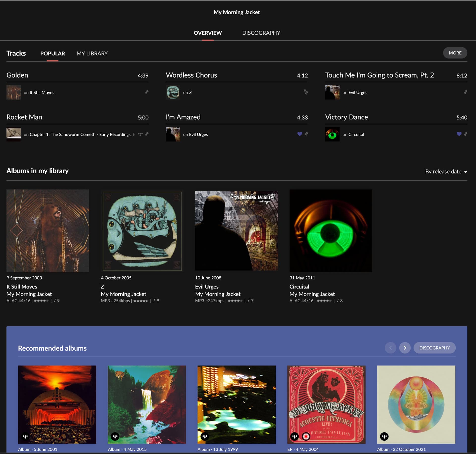This screenshot has height=454, width=476.
Task: Play the track I'm Amazed
Action: [x=183, y=117]
